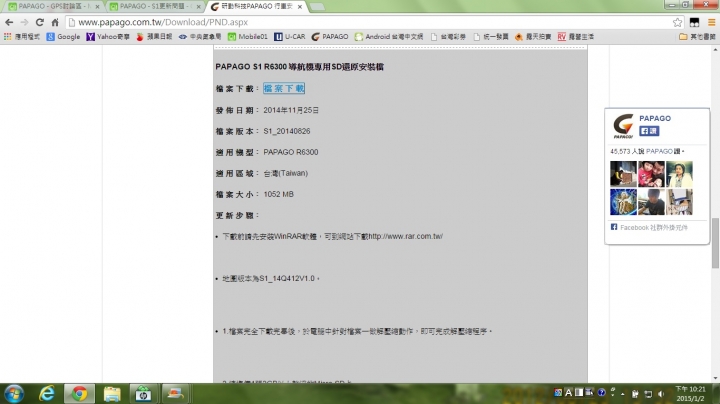The height and width of the screenshot is (404, 720).
Task: Open the Chrome menu (three bars)
Action: [x=711, y=22]
